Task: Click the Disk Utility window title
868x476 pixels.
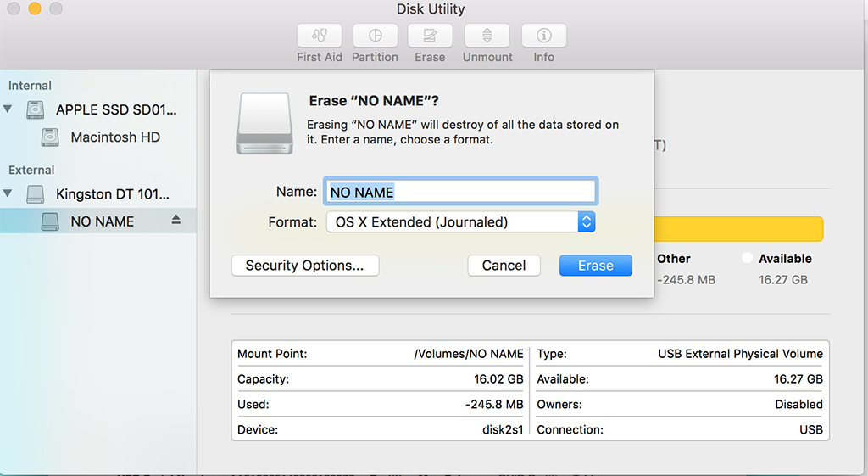Action: click(431, 8)
